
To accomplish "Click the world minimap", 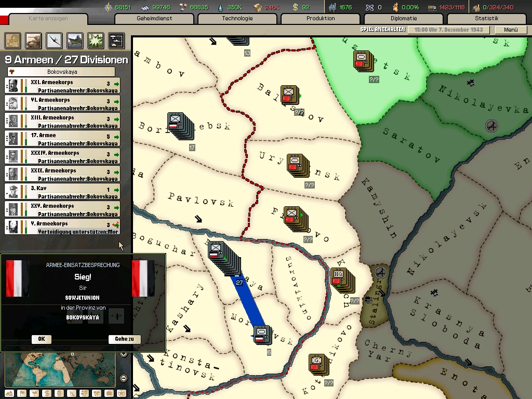I will (60, 369).
